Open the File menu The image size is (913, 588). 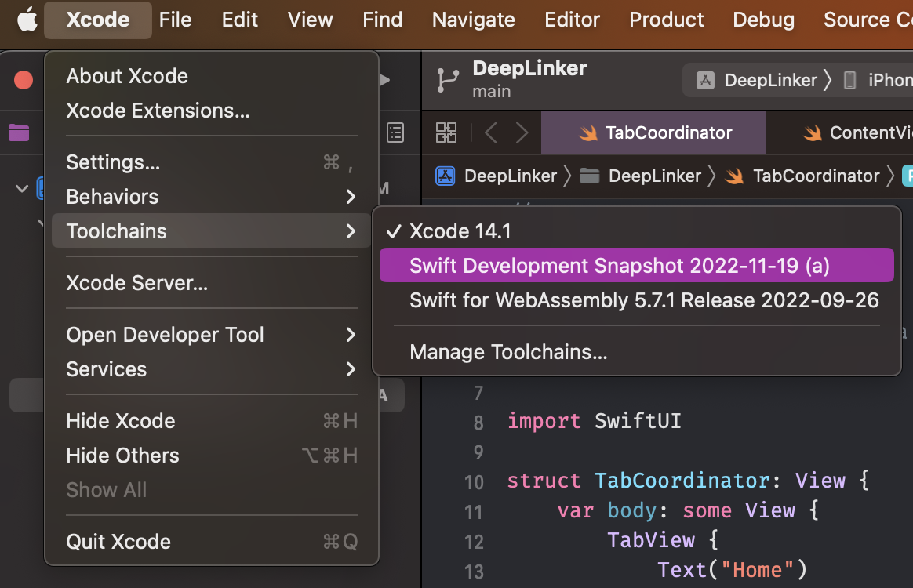(175, 20)
